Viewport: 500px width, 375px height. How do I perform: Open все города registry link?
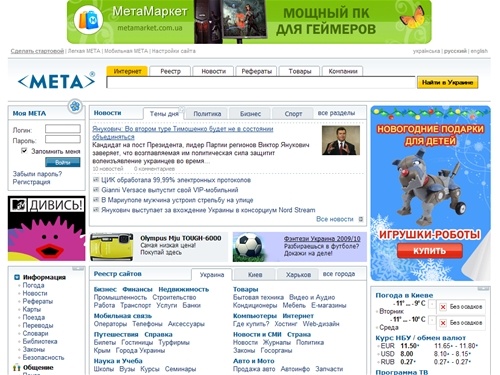339,274
